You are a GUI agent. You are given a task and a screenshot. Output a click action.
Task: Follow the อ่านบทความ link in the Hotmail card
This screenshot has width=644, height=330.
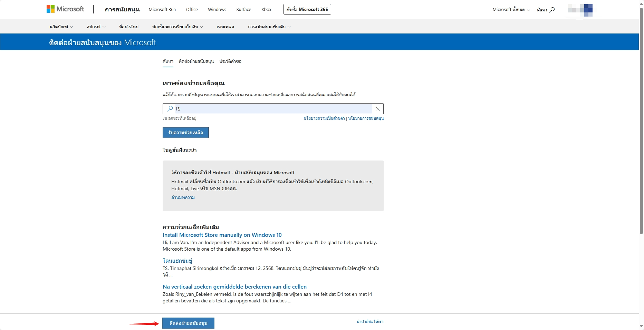coord(183,197)
